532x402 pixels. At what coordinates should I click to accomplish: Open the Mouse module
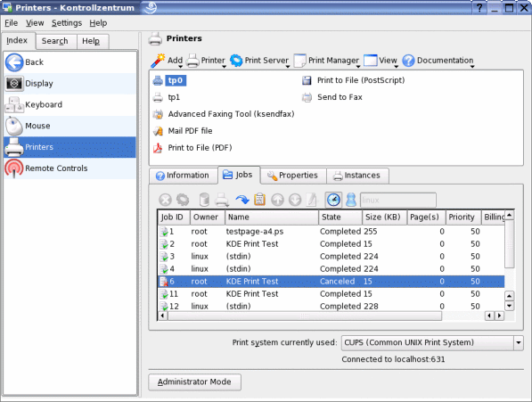[x=70, y=126]
